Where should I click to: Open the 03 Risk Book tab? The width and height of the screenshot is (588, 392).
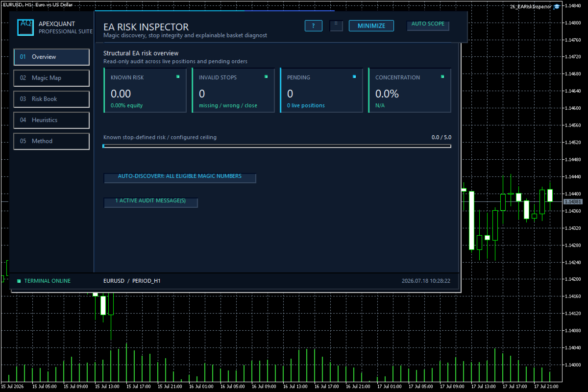[x=51, y=99]
